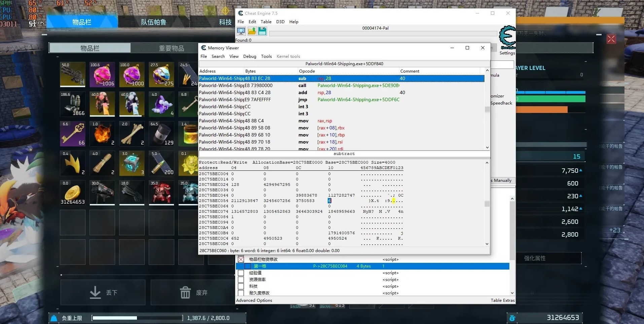The width and height of the screenshot is (644, 324).
Task: Switch to the 科技 game tab
Action: click(x=225, y=22)
